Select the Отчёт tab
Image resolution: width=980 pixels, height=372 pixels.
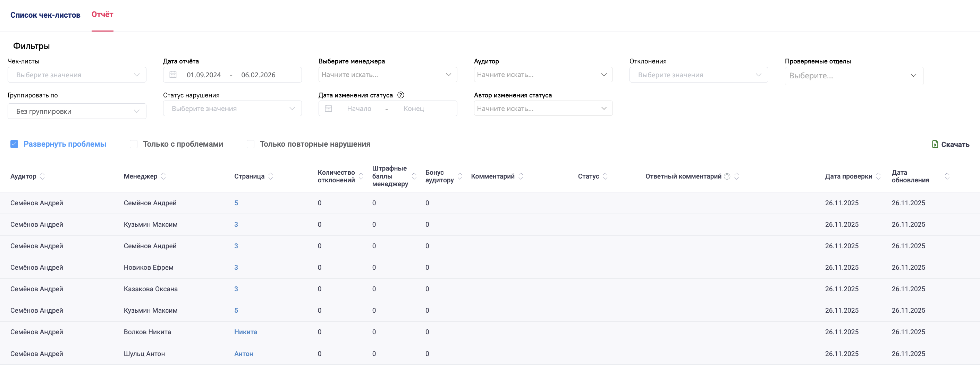coord(102,15)
